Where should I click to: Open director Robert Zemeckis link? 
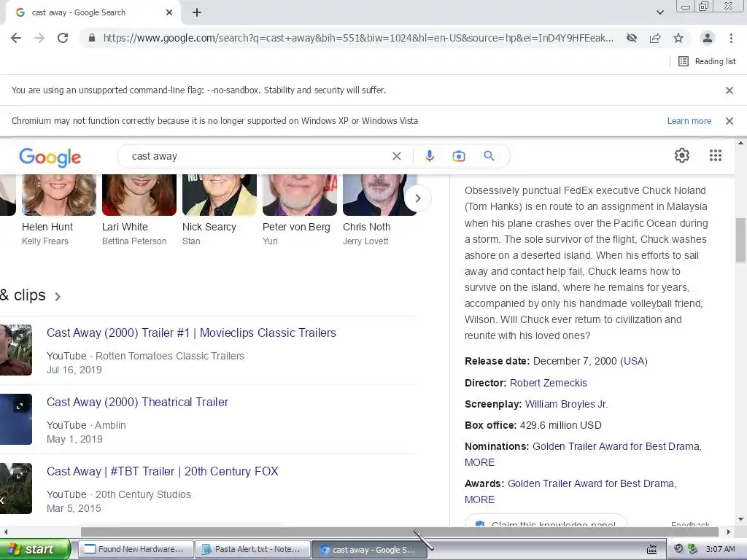[548, 383]
